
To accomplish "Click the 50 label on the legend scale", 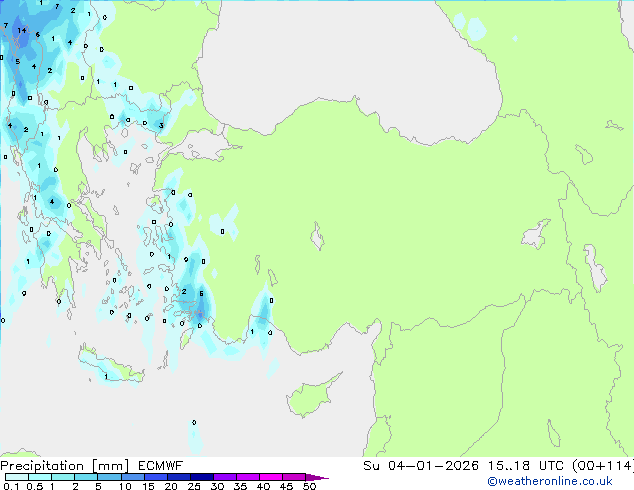I will (x=309, y=487).
